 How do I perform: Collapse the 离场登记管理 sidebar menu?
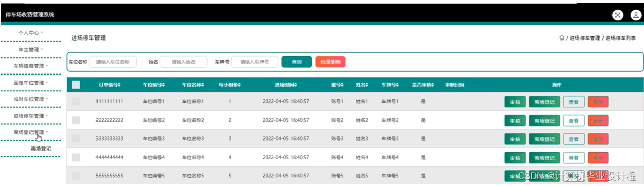tap(30, 132)
